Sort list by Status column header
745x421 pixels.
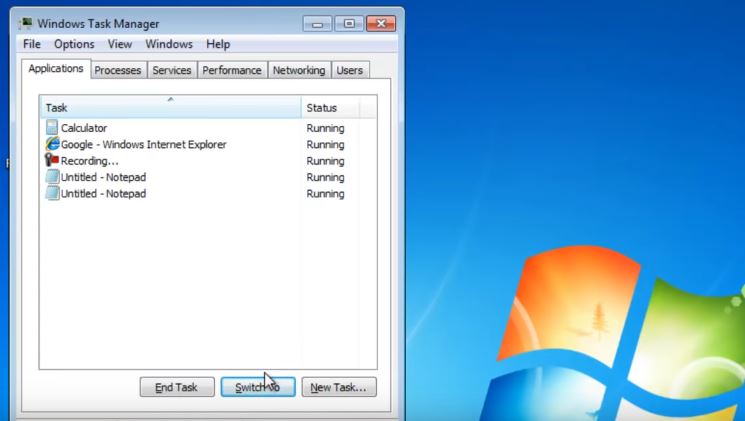click(x=330, y=107)
